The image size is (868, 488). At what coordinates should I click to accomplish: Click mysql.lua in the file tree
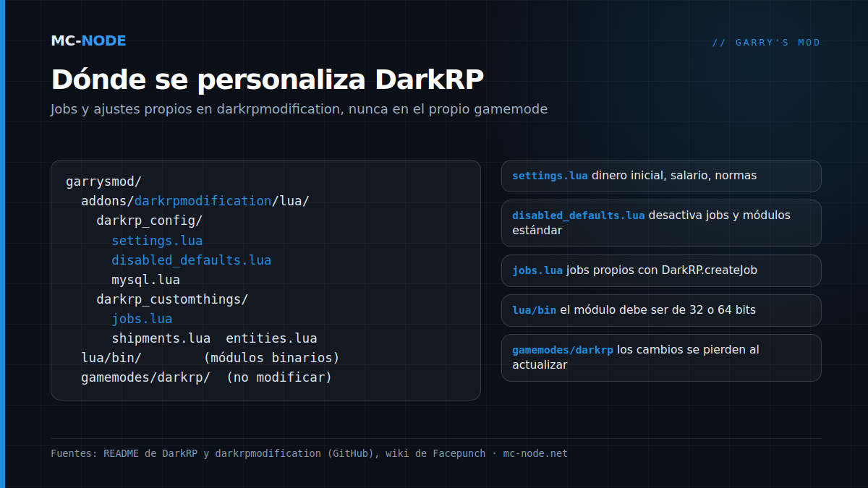pyautogui.click(x=145, y=279)
